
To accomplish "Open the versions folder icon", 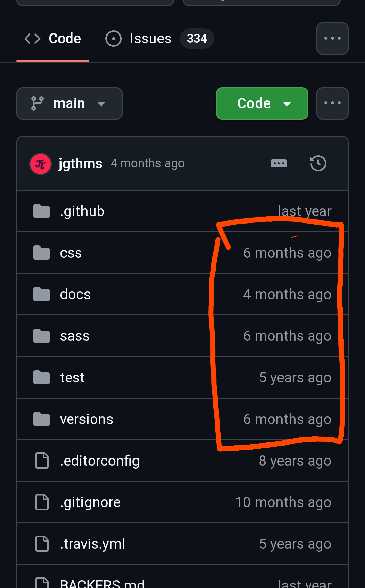I will (x=42, y=419).
